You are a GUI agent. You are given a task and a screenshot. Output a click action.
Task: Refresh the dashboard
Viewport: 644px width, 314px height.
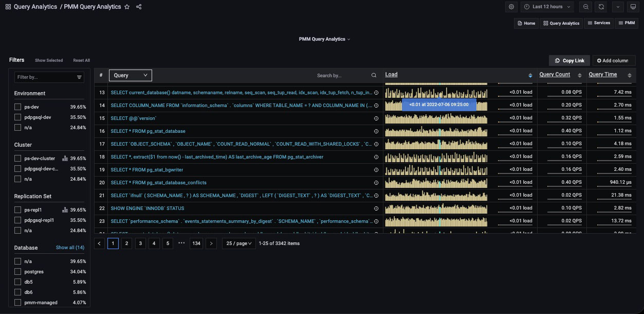coord(601,7)
